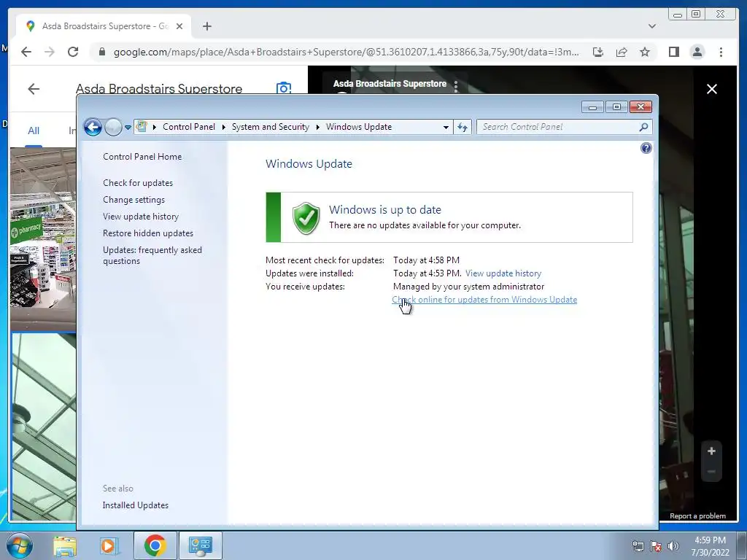The image size is (747, 560).
Task: Click the Chrome back arrow
Action: pyautogui.click(x=26, y=52)
